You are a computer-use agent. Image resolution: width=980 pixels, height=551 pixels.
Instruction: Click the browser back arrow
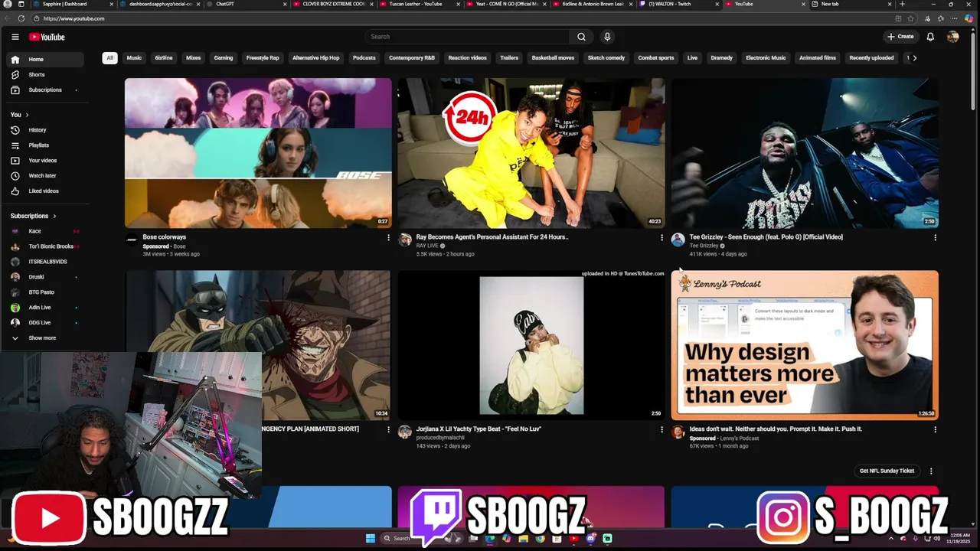point(8,18)
